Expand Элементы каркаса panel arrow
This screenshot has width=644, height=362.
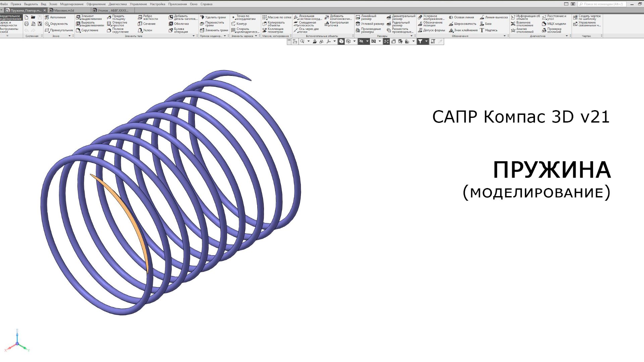[256, 36]
